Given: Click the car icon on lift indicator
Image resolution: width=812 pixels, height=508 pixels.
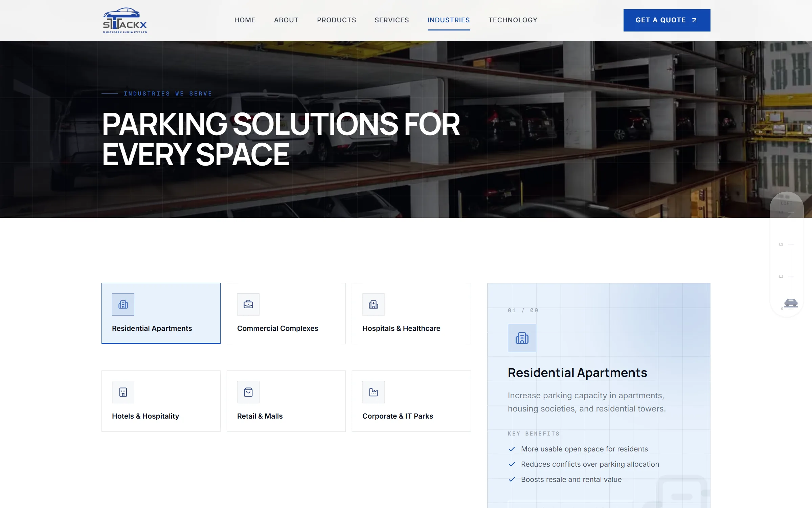Looking at the screenshot, I should tap(791, 303).
